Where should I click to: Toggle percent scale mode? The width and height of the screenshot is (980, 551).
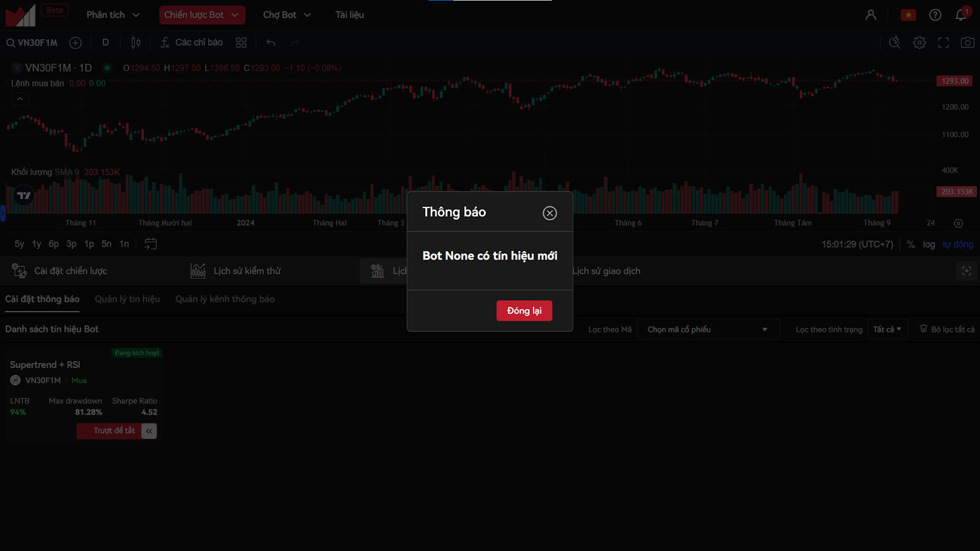911,244
